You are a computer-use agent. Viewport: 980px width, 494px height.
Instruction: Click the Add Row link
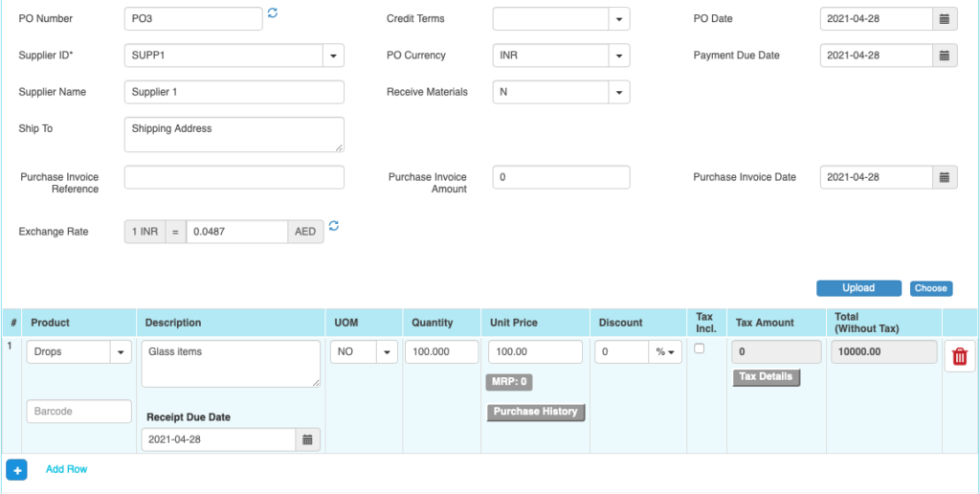click(66, 469)
